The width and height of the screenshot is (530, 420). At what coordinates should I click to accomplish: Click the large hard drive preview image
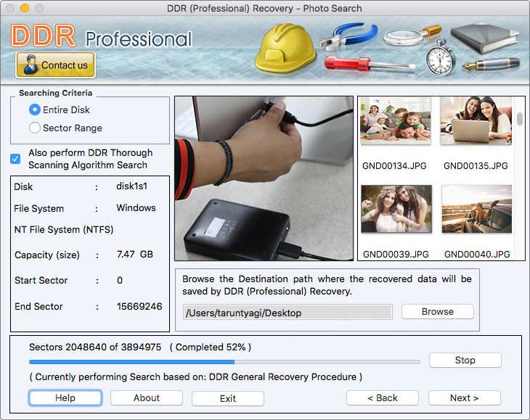pos(264,178)
